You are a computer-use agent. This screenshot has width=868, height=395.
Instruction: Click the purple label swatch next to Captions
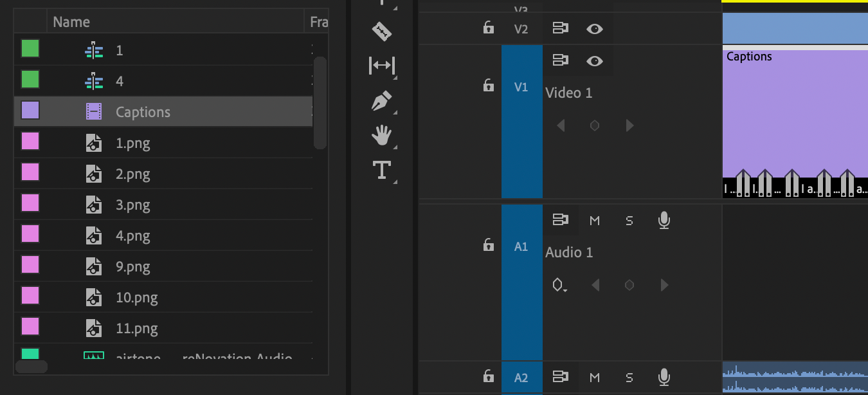coord(29,111)
